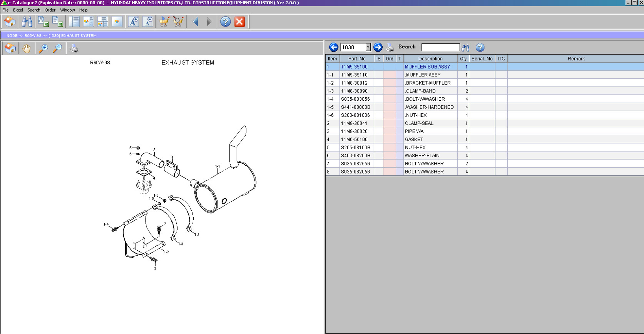This screenshot has height=334, width=644.
Task: Click the binoculars search icon in main toolbar
Action: click(x=27, y=22)
